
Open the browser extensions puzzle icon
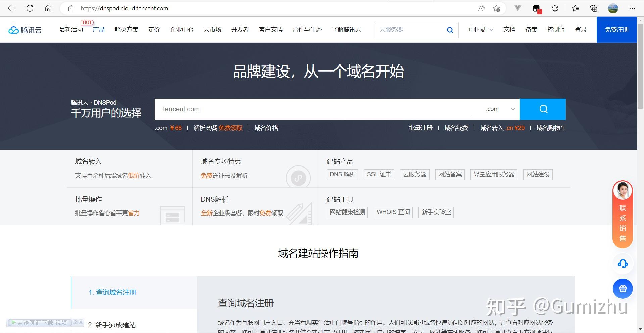tap(554, 8)
